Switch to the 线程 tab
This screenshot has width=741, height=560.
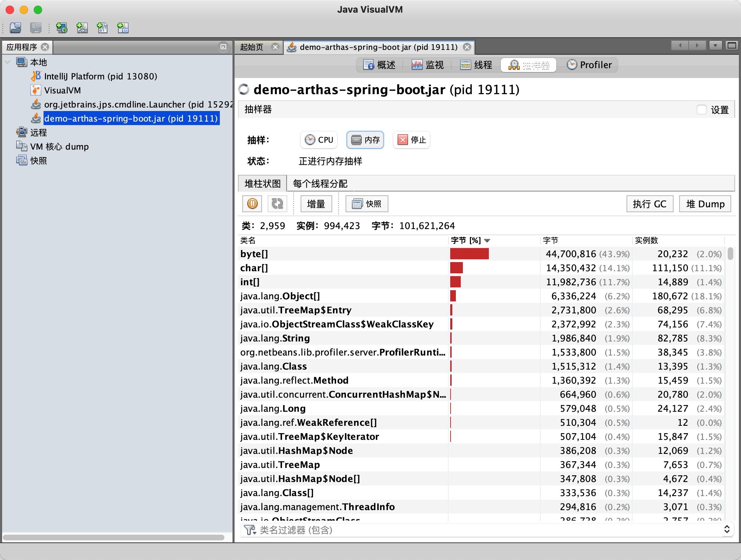click(476, 65)
